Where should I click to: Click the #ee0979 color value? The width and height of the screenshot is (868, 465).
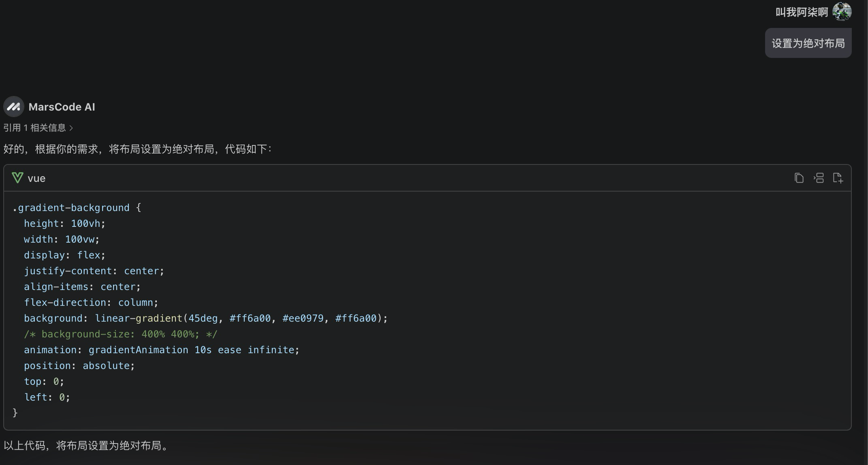(x=303, y=318)
